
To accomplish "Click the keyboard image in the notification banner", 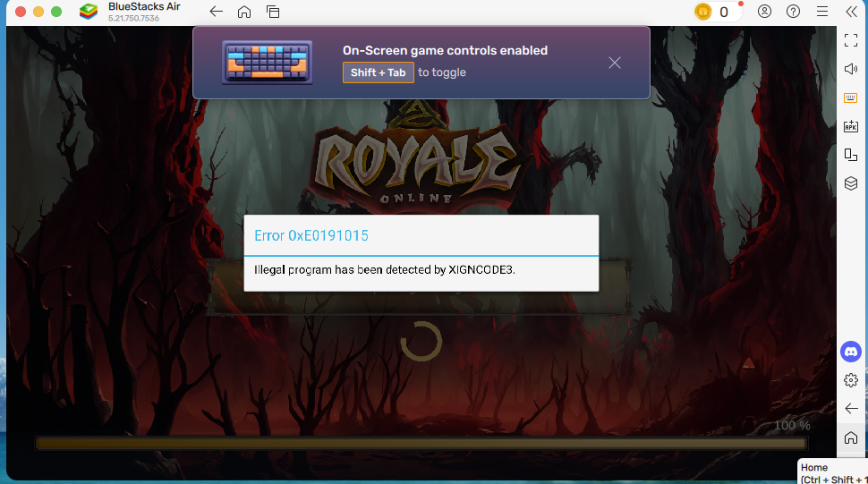I will [268, 63].
